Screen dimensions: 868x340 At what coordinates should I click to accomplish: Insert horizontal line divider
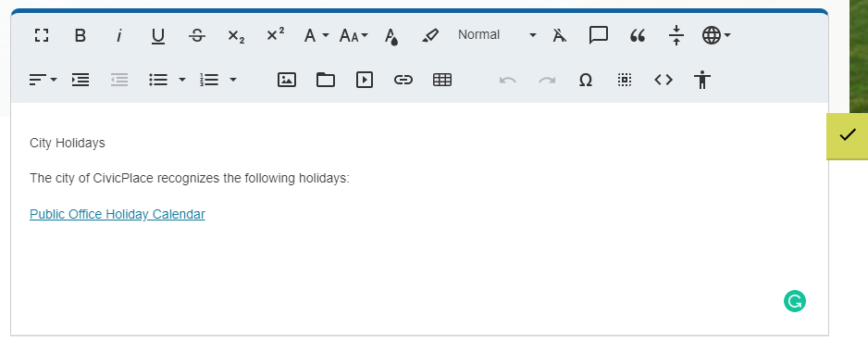pos(676,35)
